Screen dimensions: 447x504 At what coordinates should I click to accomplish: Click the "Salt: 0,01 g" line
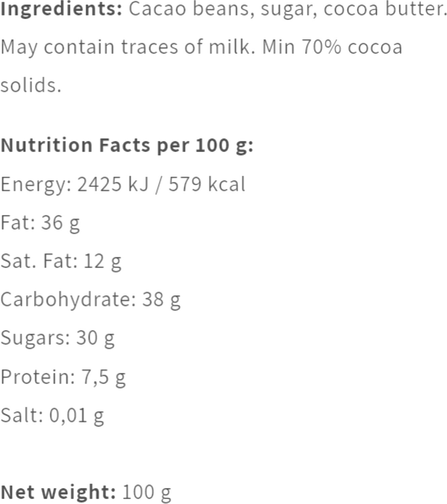[52, 415]
